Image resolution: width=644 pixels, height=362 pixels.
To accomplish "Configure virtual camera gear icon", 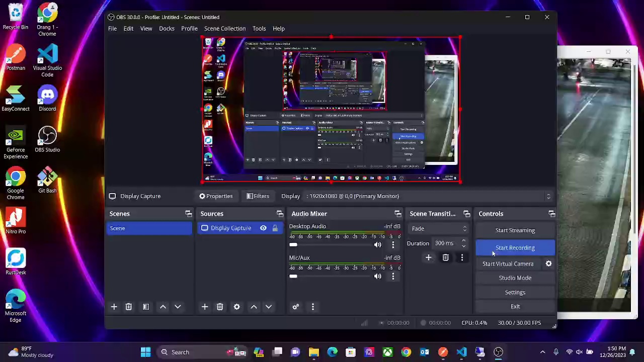I will pyautogui.click(x=548, y=263).
